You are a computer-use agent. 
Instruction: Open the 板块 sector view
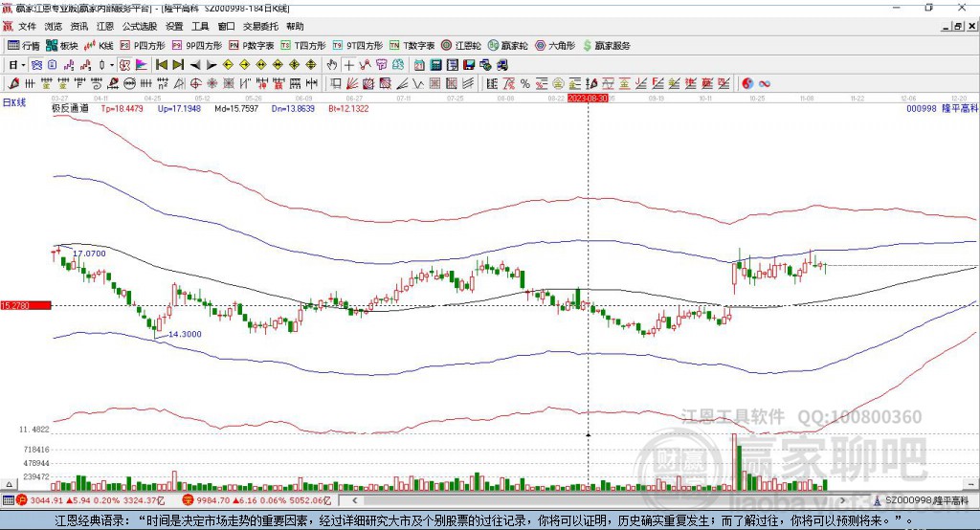[x=62, y=46]
